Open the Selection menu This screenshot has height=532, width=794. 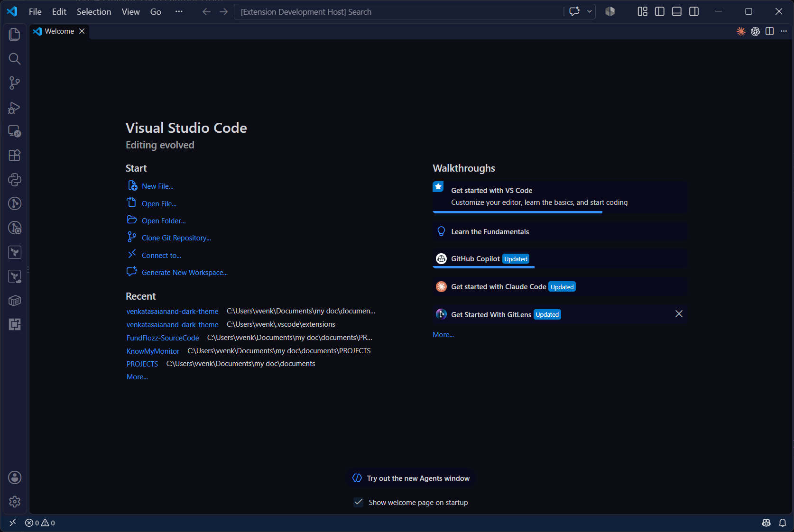coord(94,12)
